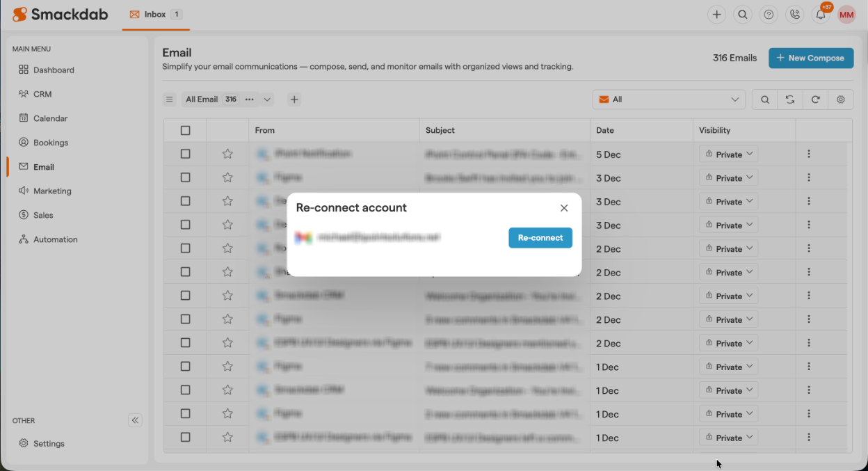Click the refresh emails icon
Image resolution: width=868 pixels, height=471 pixels.
815,99
